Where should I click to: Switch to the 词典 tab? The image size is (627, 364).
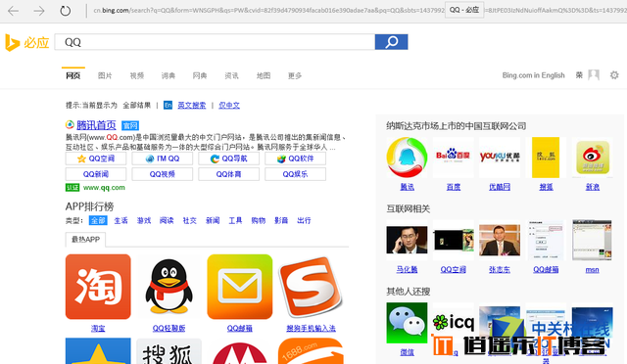click(x=169, y=75)
